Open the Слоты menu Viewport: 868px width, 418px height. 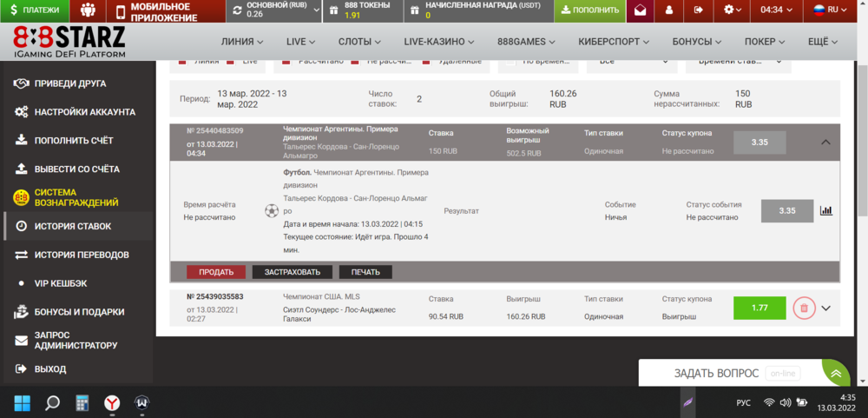pyautogui.click(x=359, y=42)
